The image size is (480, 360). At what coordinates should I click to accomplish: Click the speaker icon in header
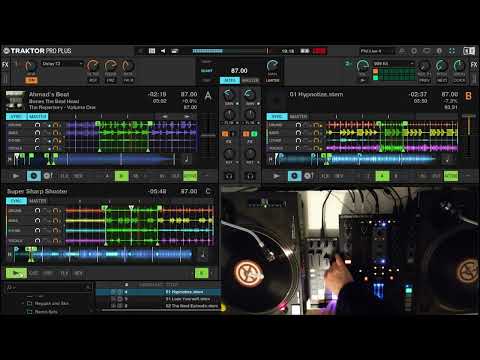(163, 51)
